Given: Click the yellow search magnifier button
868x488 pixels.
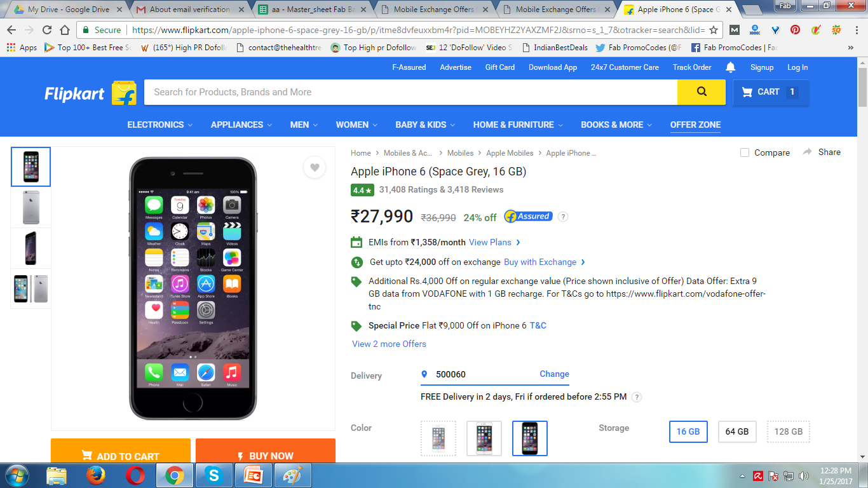Looking at the screenshot, I should (x=702, y=92).
